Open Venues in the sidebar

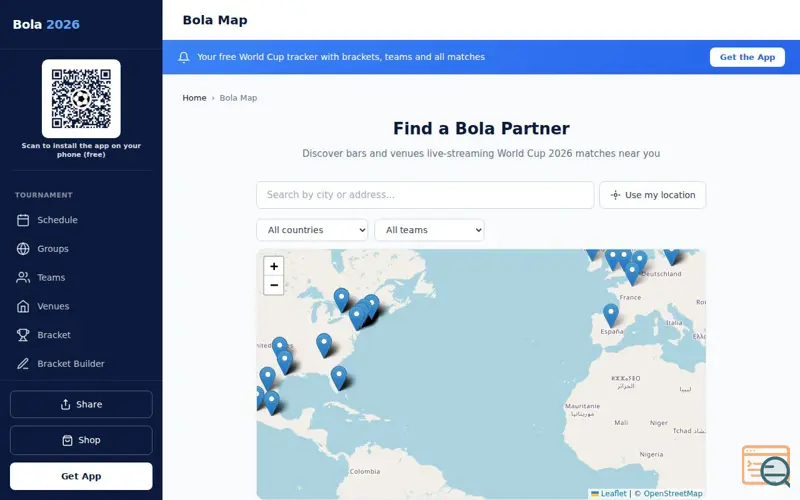coord(81,306)
